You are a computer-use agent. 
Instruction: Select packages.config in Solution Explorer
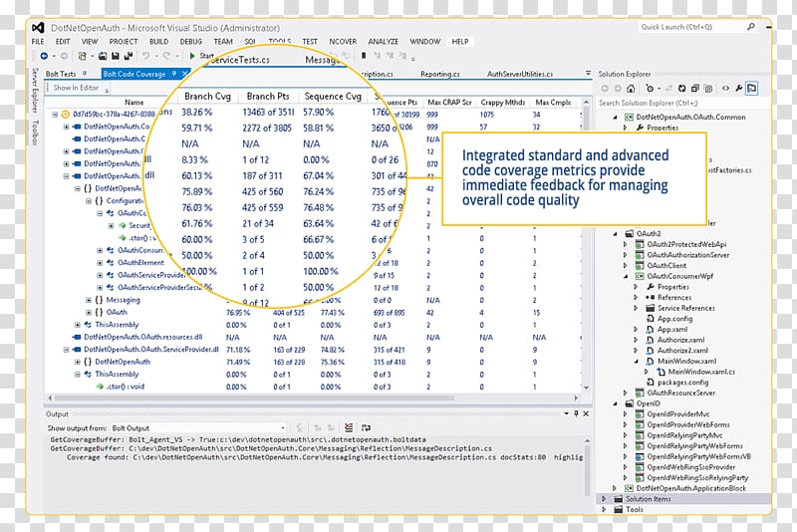pos(682,383)
